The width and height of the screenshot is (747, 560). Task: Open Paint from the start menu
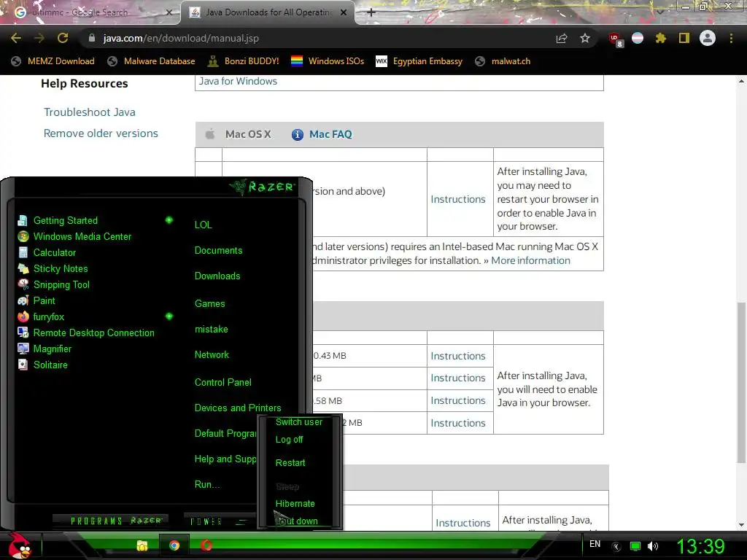44,300
